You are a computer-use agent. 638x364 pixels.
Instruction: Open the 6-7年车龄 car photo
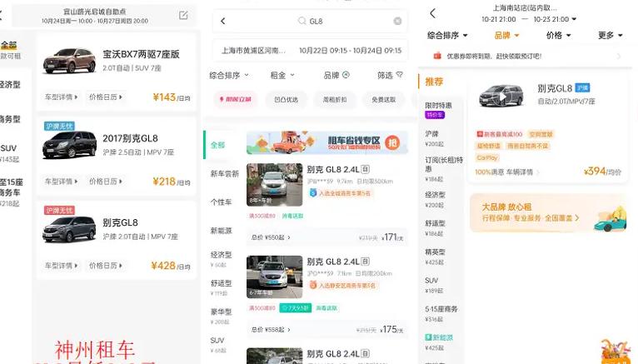point(274,277)
